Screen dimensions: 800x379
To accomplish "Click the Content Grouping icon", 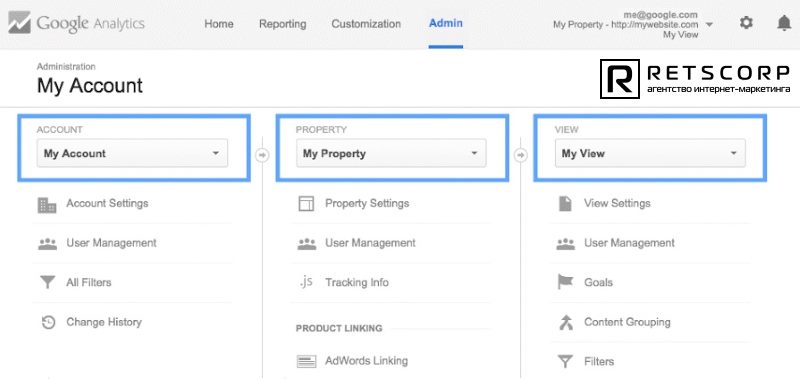I will (565, 322).
